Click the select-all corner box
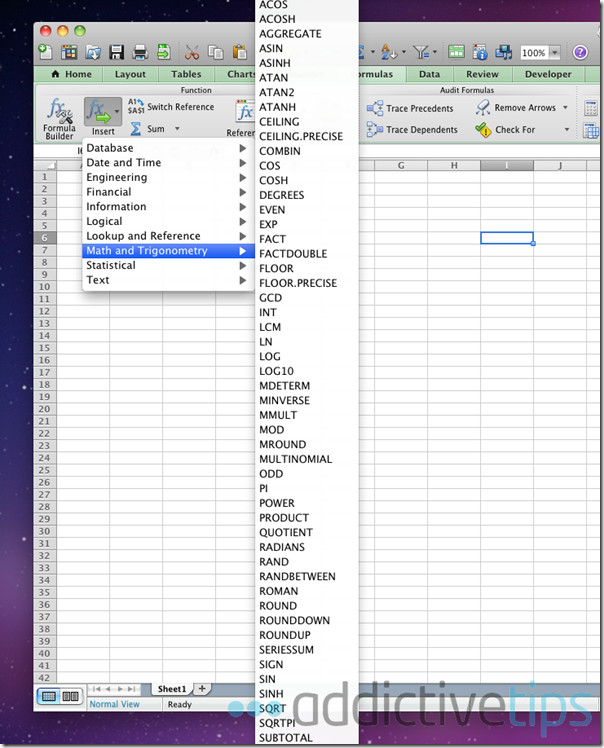The height and width of the screenshot is (748, 604). pos(45,166)
